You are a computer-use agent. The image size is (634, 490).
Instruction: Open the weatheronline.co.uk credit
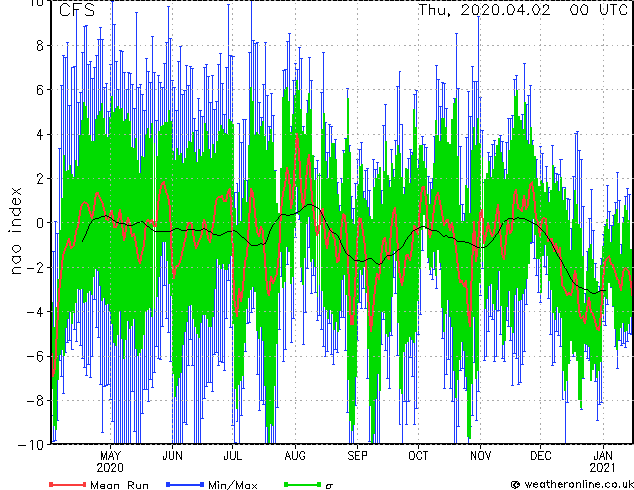coord(572,484)
